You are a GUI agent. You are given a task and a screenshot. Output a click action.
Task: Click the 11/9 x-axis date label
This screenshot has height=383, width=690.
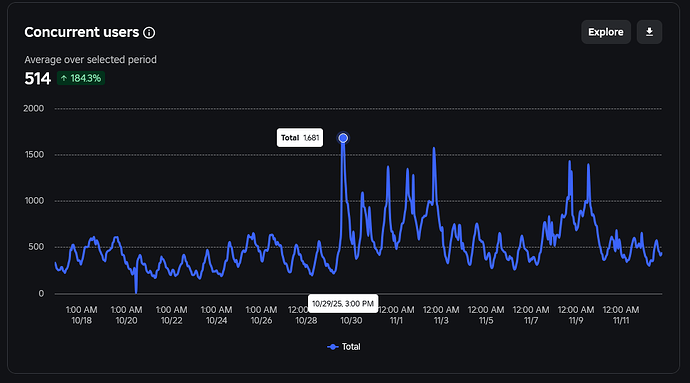click(576, 320)
